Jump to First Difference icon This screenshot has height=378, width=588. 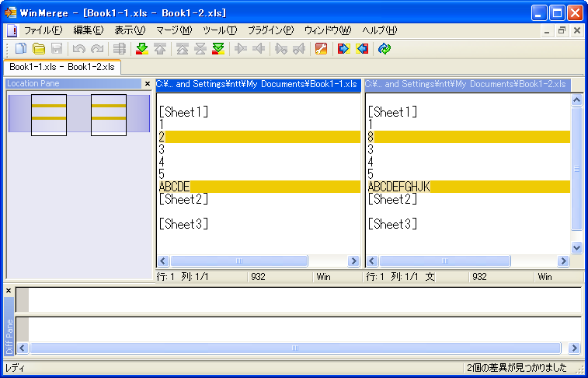pos(183,48)
